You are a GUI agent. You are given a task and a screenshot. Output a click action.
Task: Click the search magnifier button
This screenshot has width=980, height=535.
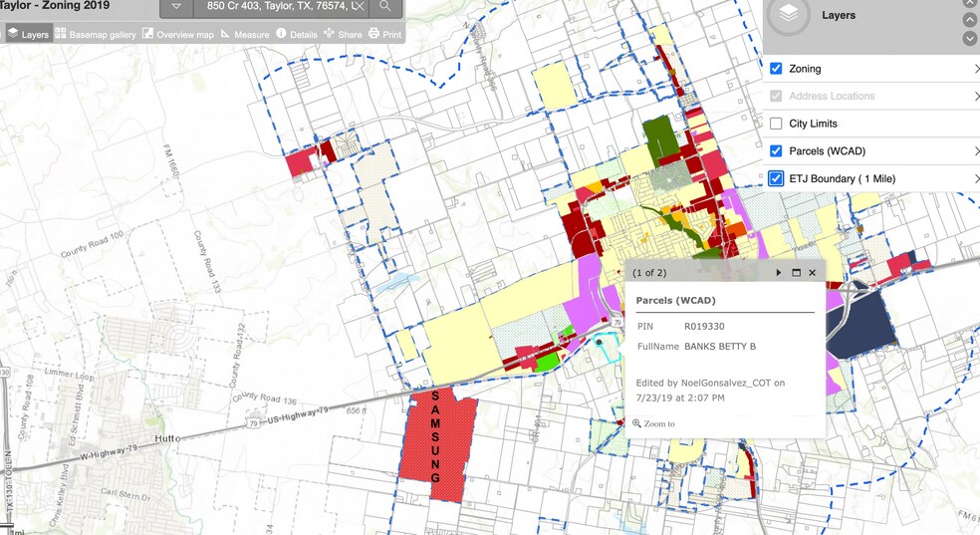[386, 7]
